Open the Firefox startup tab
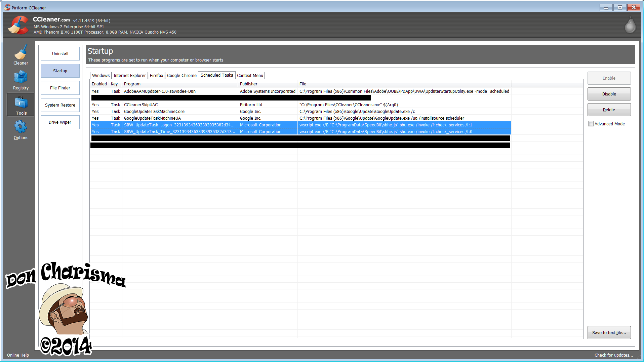644x362 pixels. 156,76
